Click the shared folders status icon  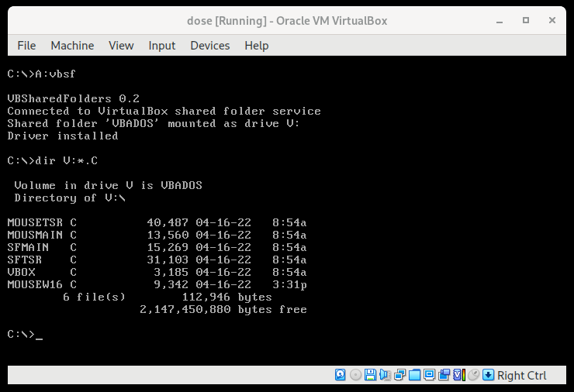(x=414, y=375)
